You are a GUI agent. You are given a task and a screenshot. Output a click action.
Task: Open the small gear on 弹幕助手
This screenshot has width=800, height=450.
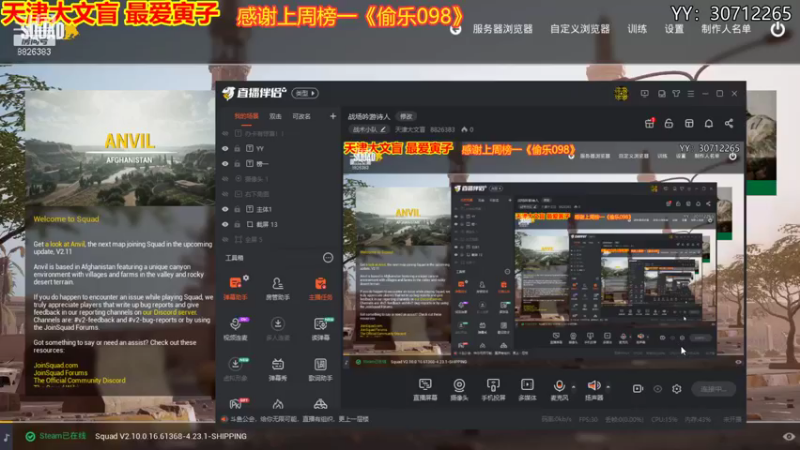coord(246,278)
